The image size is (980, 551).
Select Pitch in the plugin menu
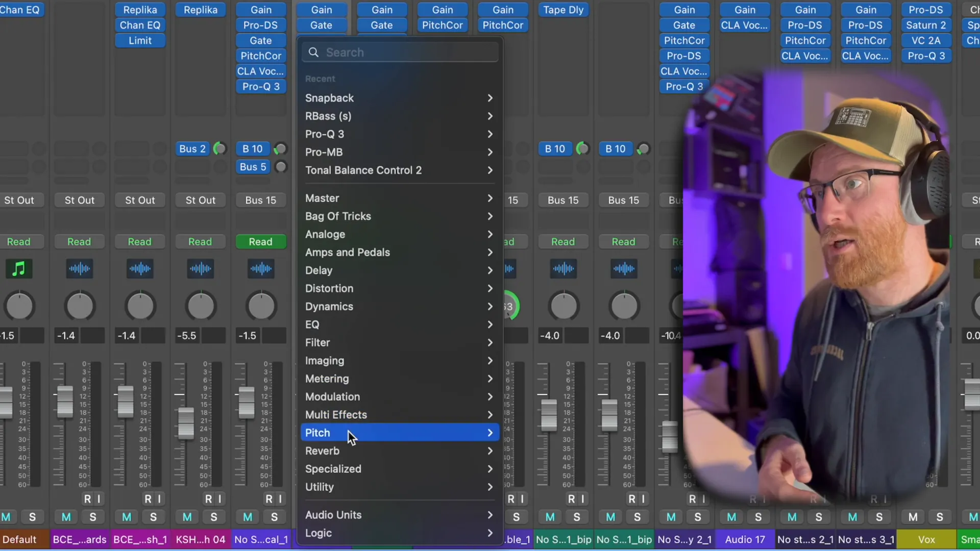[x=400, y=433]
